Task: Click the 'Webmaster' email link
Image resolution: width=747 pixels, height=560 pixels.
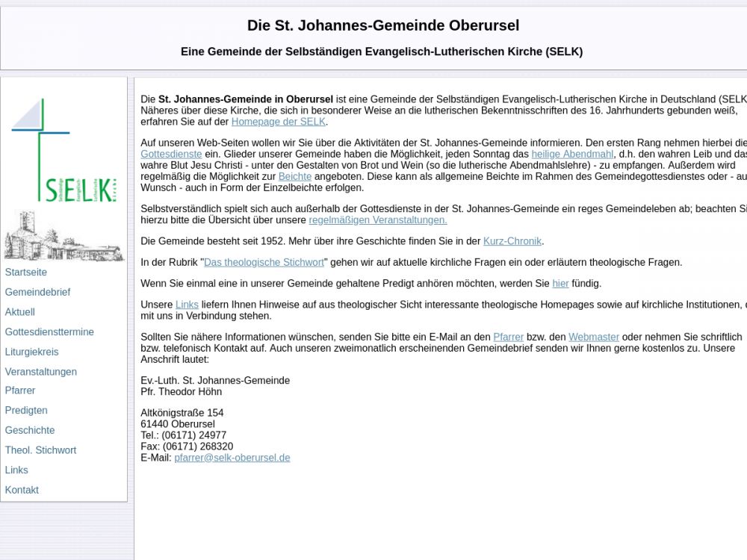Action: pos(593,337)
